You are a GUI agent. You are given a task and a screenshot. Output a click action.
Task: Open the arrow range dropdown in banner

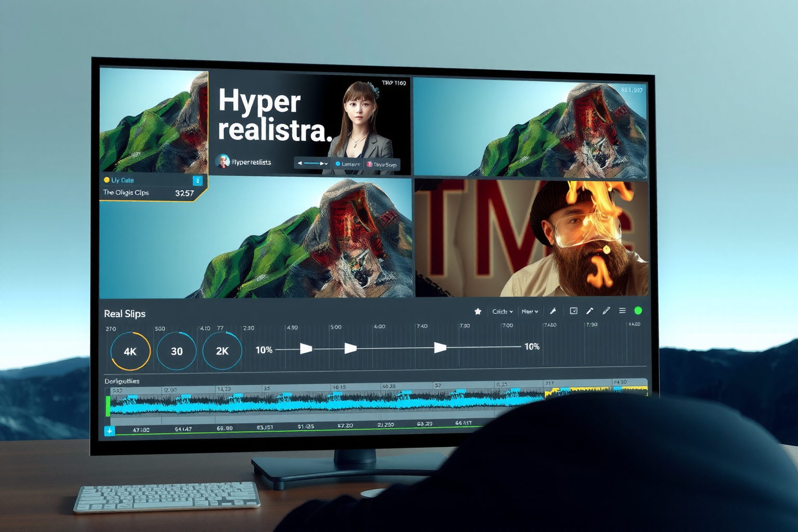click(x=312, y=163)
